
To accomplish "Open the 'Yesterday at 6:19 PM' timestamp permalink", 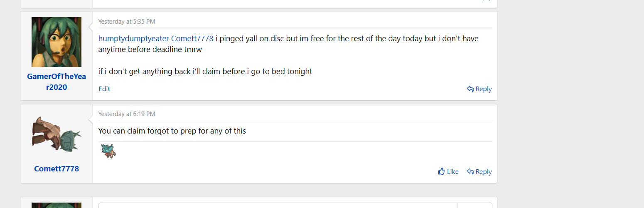I will tap(127, 114).
